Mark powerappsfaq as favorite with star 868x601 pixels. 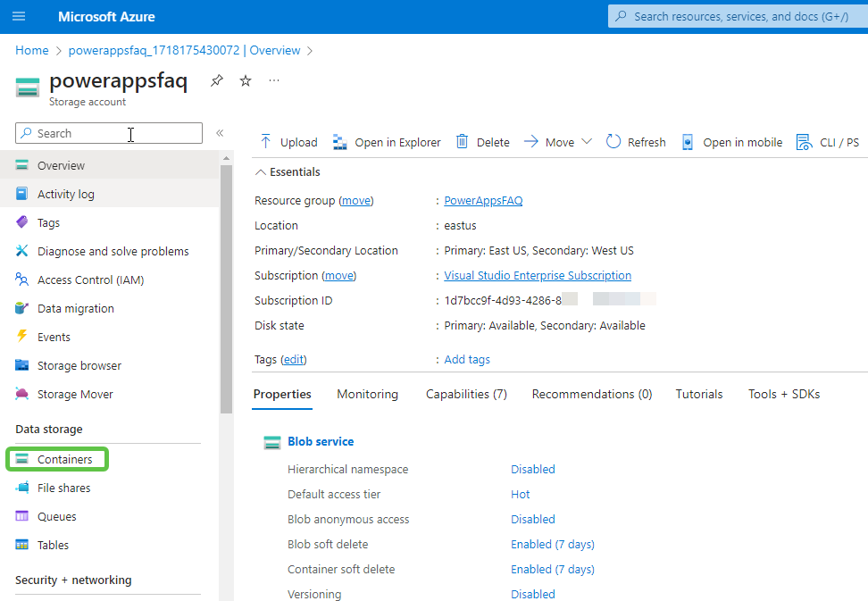pos(245,80)
